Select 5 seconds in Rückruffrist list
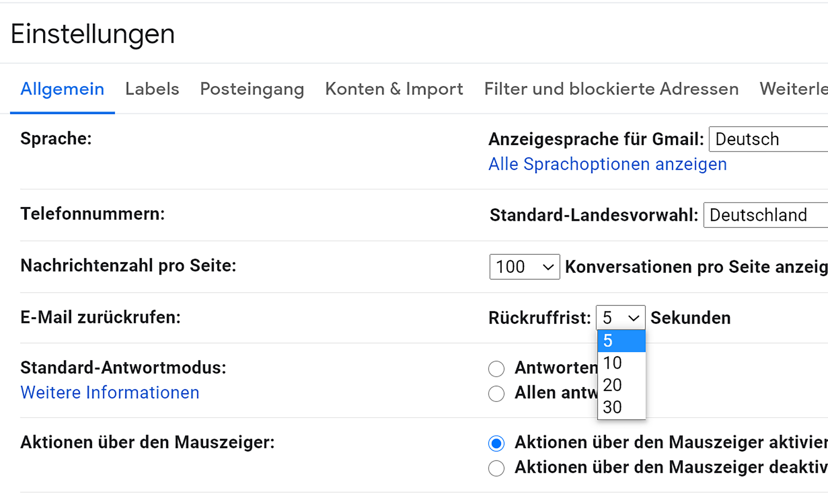This screenshot has width=828, height=504. (621, 341)
